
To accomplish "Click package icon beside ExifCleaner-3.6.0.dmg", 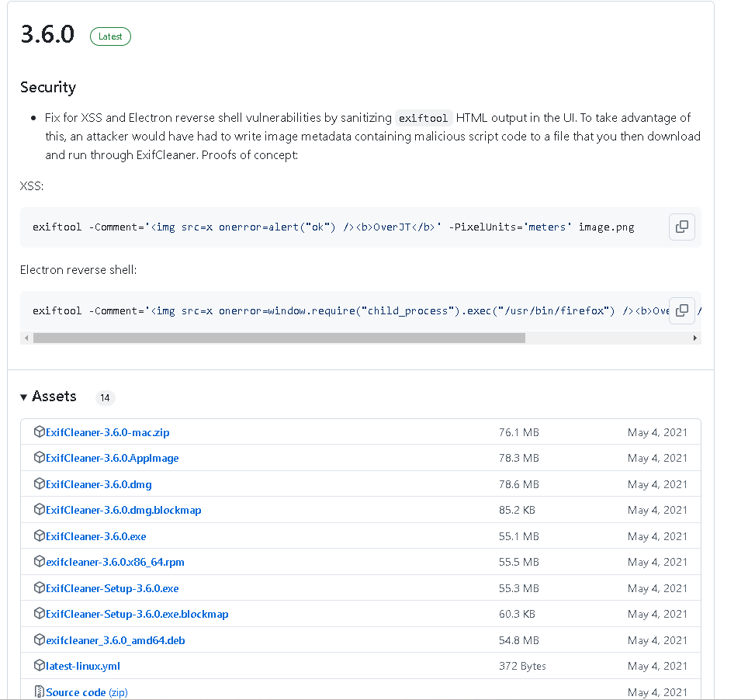I will pyautogui.click(x=40, y=484).
